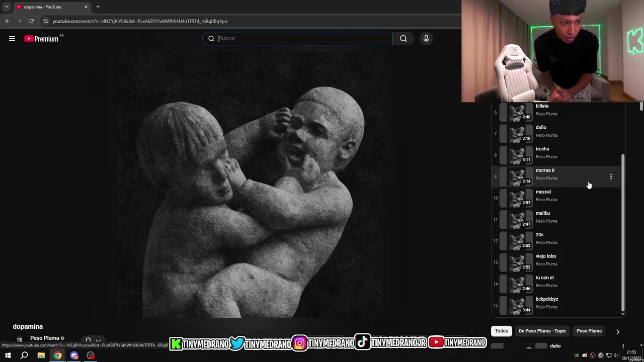Open the tab search dropdown arrow
644x362 pixels.
[7, 7]
